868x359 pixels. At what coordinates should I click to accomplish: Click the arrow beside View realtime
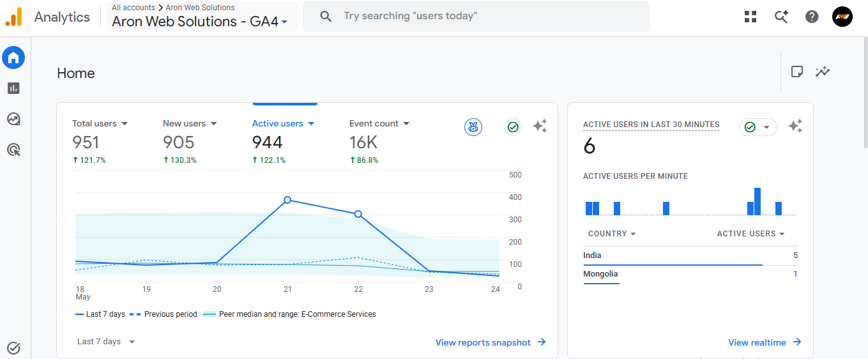pos(797,342)
